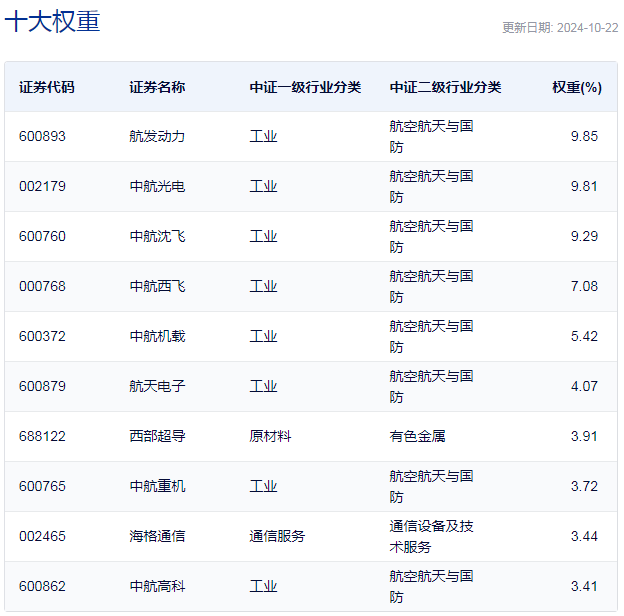Select the 中证二级行业分类 column header
The height and width of the screenshot is (616, 624).
445,87
